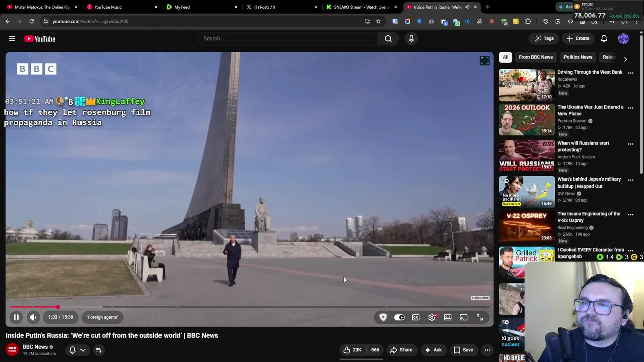
Task: Click the SponsorBlock shield player icon
Action: pos(383,317)
